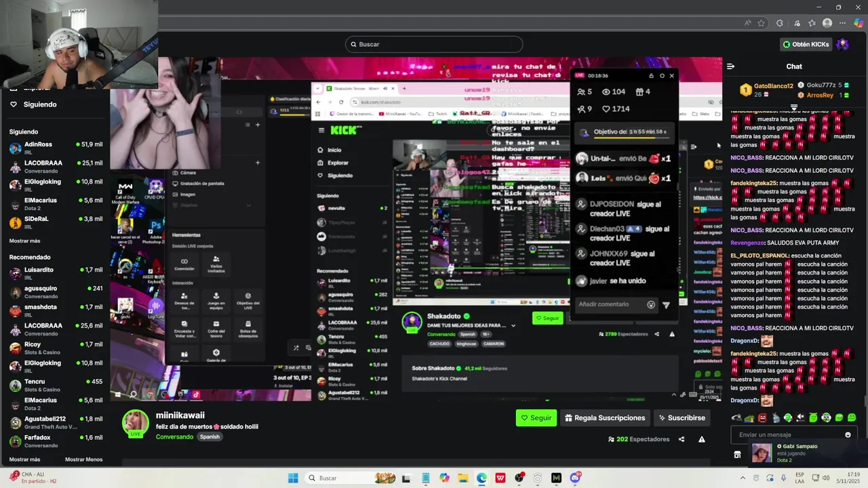Collapse the chat panel using the arrow icon
The width and height of the screenshot is (868, 488).
pos(730,66)
